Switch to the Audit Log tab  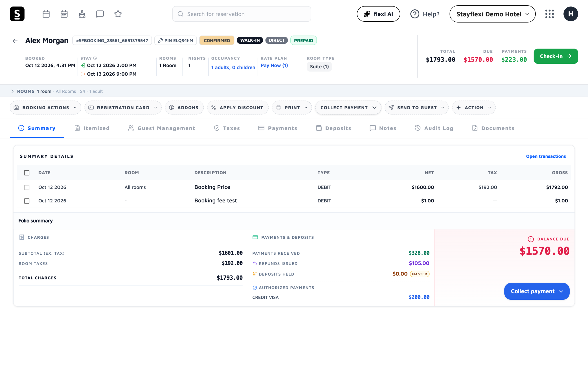(x=434, y=128)
